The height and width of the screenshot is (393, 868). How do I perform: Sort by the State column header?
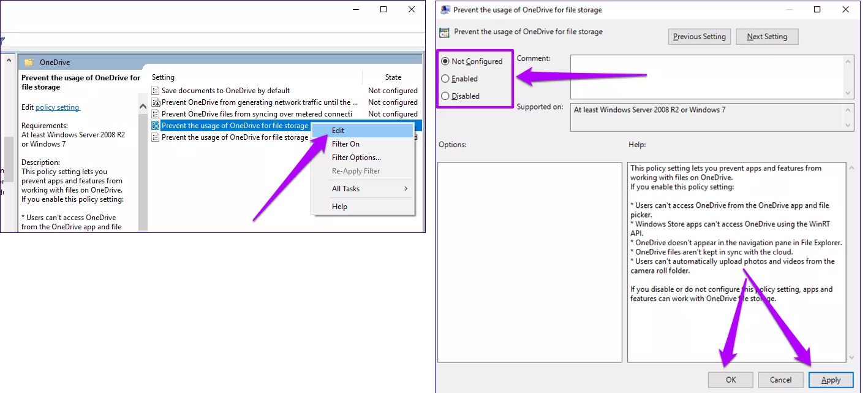tap(392, 77)
